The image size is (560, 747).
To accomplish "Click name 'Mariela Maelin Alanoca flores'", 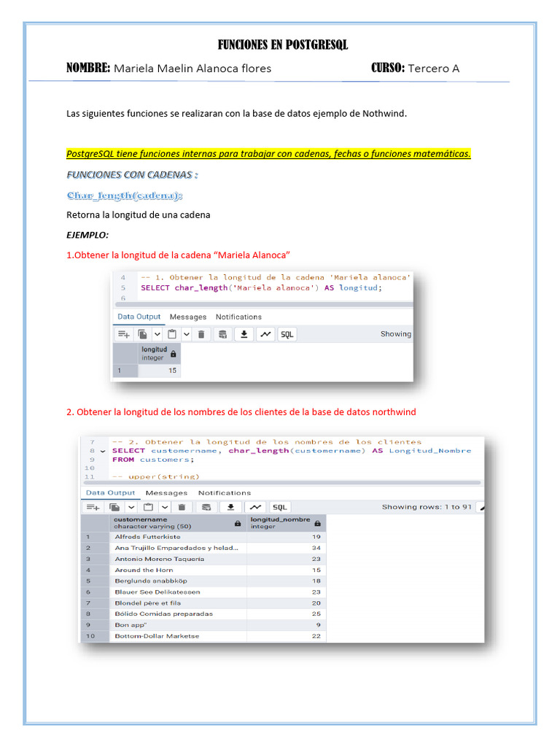I will (192, 69).
